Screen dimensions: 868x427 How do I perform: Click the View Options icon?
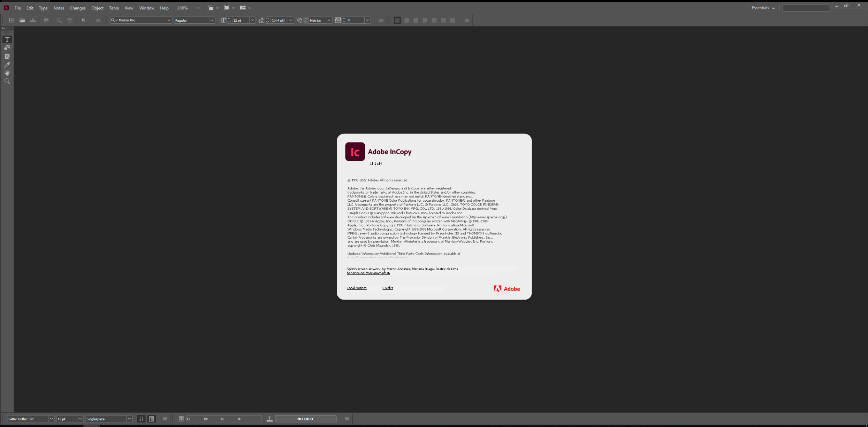point(210,8)
